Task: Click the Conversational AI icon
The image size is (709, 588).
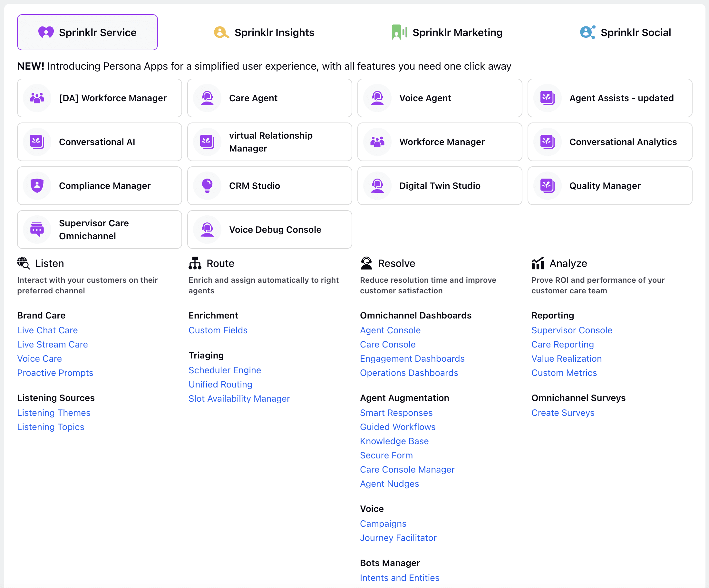Action: tap(37, 142)
